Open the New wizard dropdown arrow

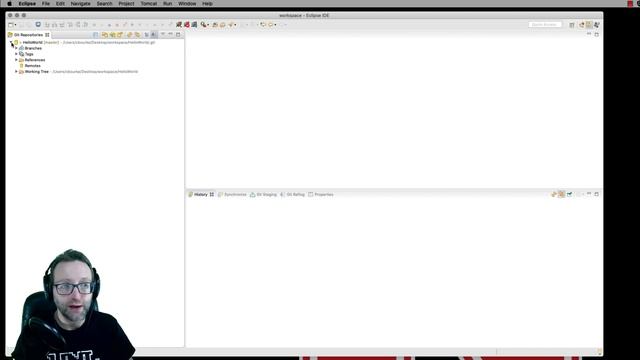16,25
